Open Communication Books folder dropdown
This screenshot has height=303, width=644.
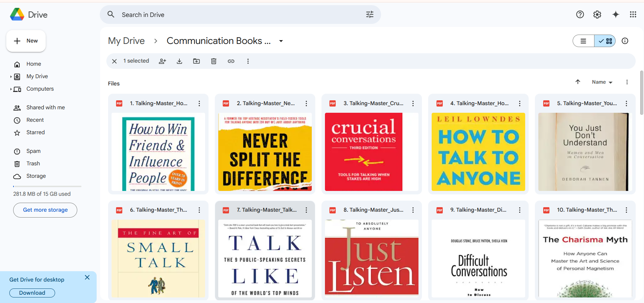point(281,41)
